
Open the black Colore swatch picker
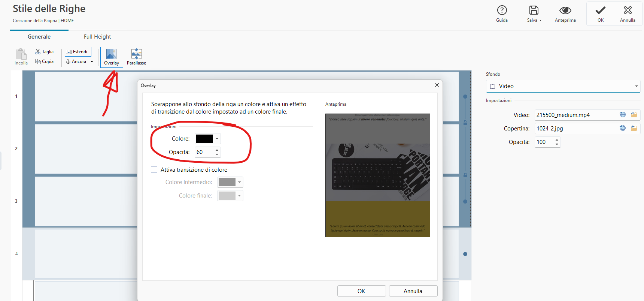coord(208,139)
